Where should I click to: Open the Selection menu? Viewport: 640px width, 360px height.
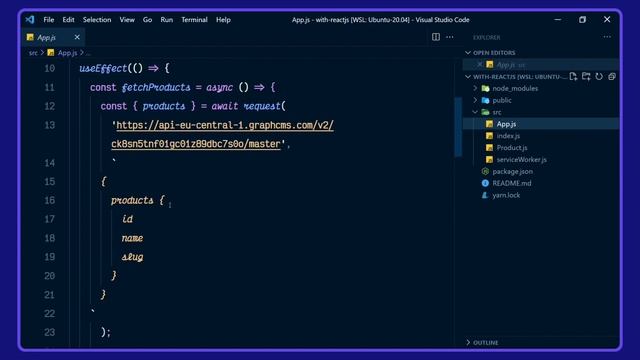[x=97, y=20]
